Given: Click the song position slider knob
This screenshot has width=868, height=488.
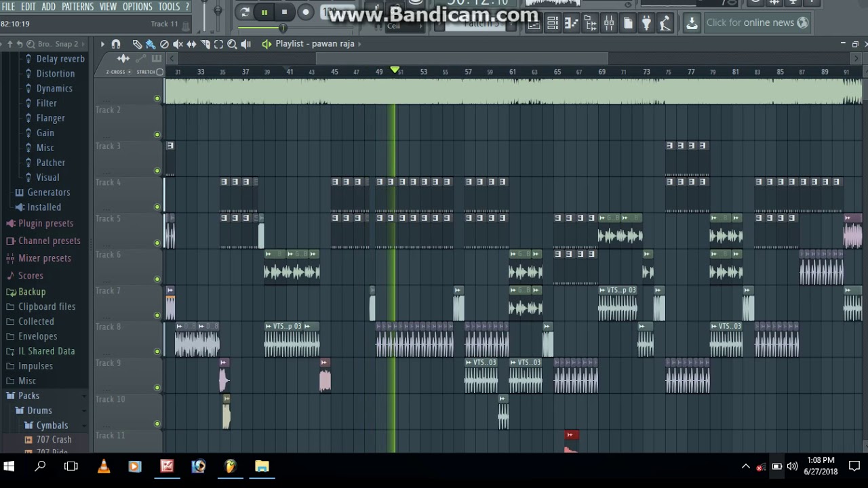Looking at the screenshot, I should coord(283,28).
